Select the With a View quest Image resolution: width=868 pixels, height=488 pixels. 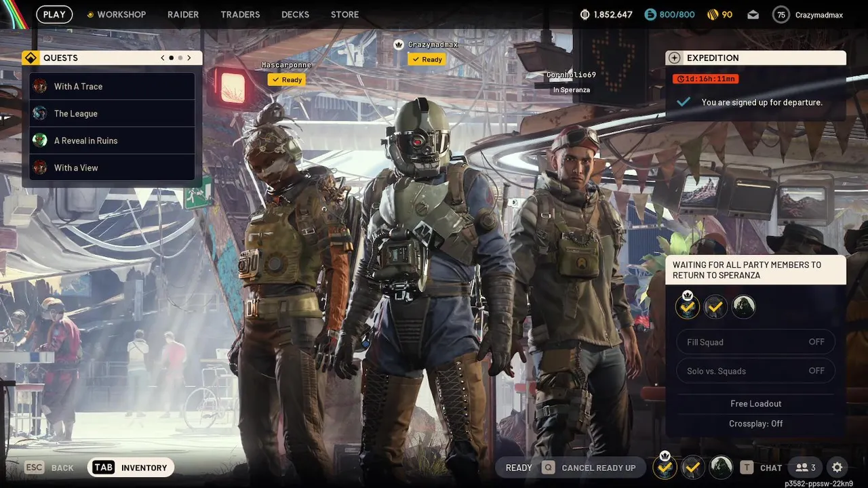(112, 167)
